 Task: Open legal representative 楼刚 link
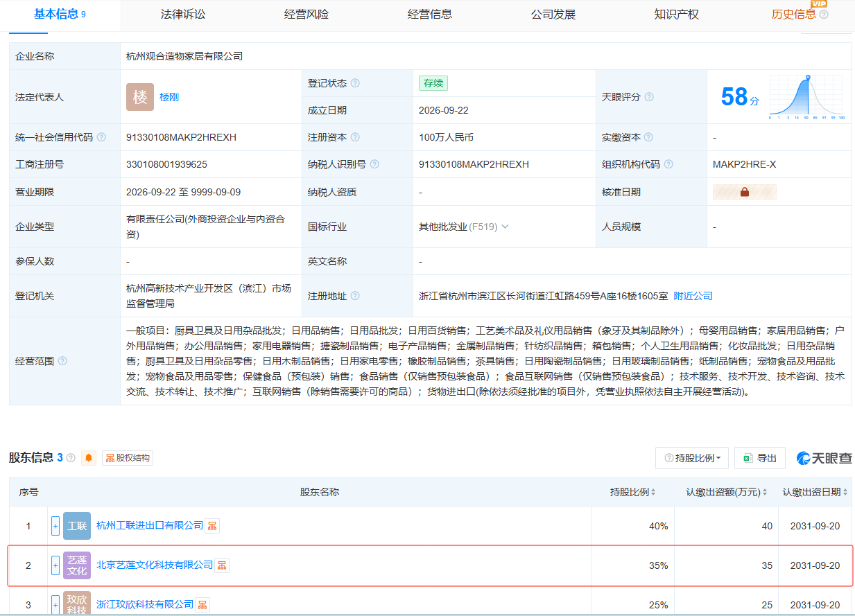point(169,97)
